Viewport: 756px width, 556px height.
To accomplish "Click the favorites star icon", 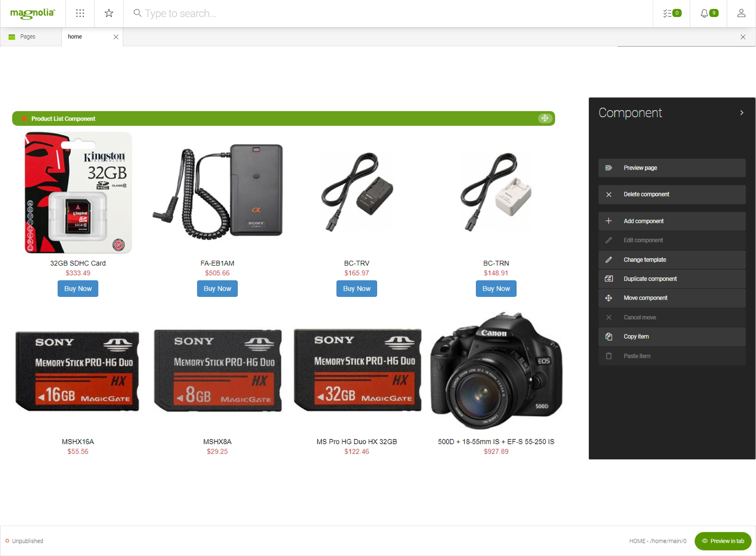I will tap(109, 13).
